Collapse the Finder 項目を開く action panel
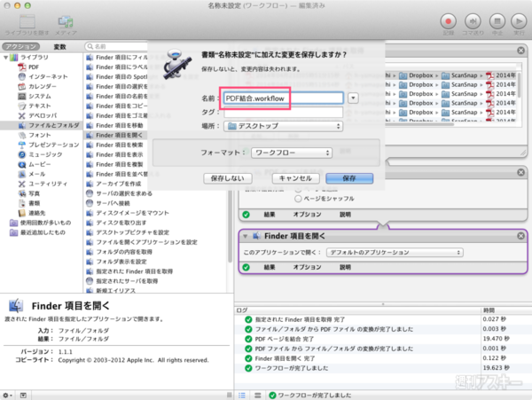The width and height of the screenshot is (532, 400). pyautogui.click(x=246, y=236)
